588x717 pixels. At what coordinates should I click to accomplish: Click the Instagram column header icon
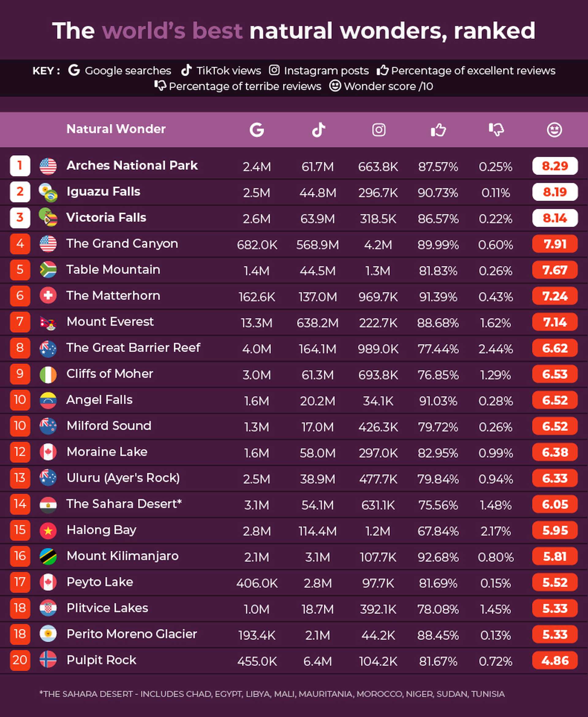tap(378, 129)
